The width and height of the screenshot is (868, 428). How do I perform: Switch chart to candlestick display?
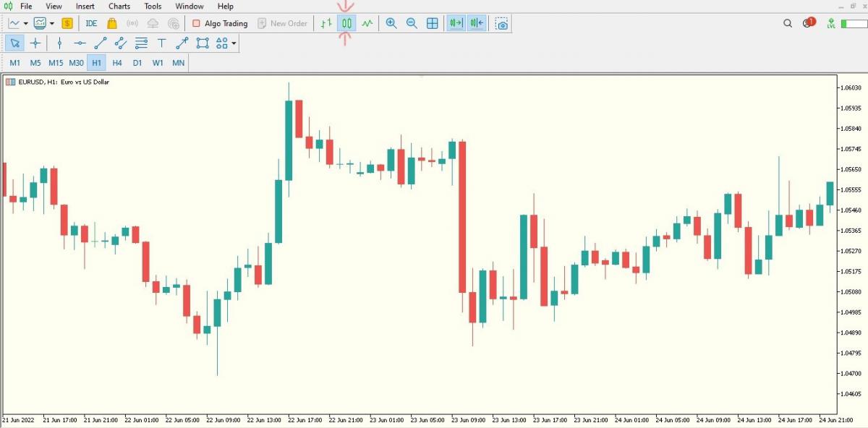(346, 23)
